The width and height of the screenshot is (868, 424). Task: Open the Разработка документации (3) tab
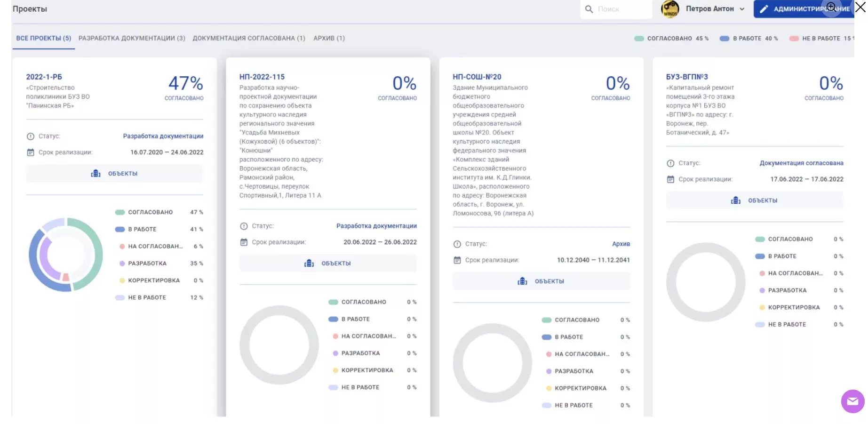coord(132,38)
